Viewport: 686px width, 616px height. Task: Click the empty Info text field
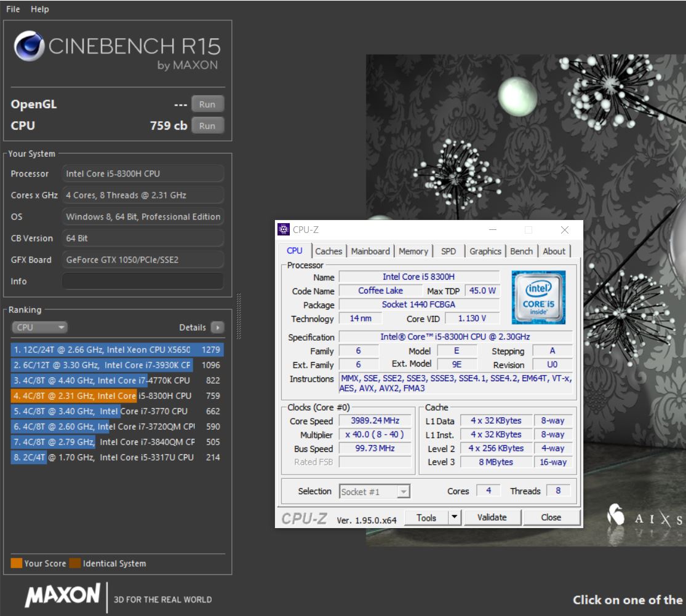tap(143, 281)
